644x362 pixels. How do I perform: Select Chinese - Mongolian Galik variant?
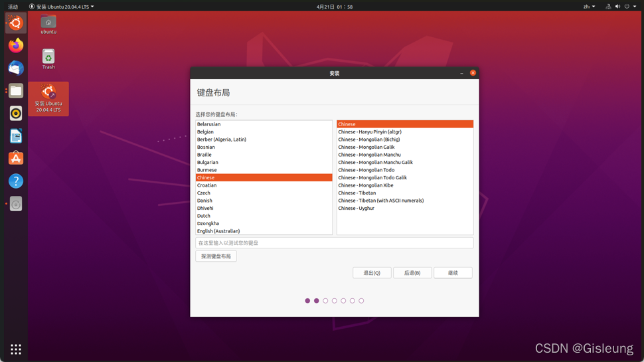click(405, 147)
